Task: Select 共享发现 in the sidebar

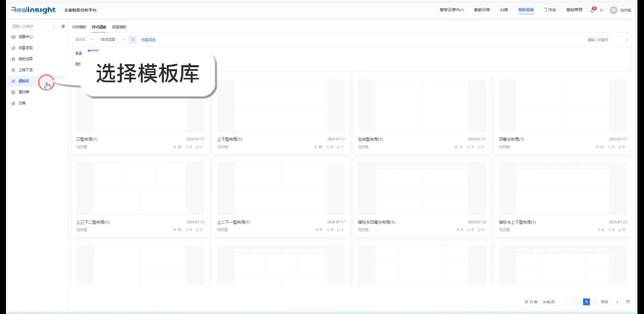Action: 26,48
